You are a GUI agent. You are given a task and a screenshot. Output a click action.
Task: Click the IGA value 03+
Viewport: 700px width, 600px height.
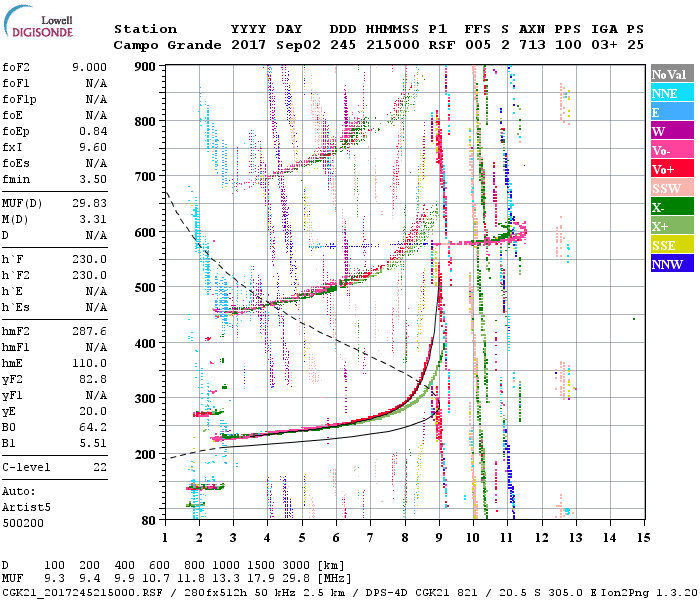pyautogui.click(x=604, y=45)
